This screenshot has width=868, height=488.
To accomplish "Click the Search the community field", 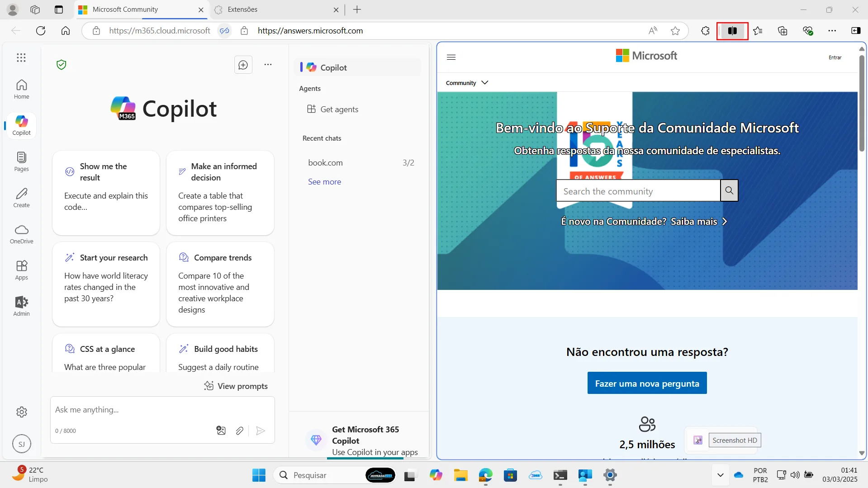I will [x=638, y=191].
